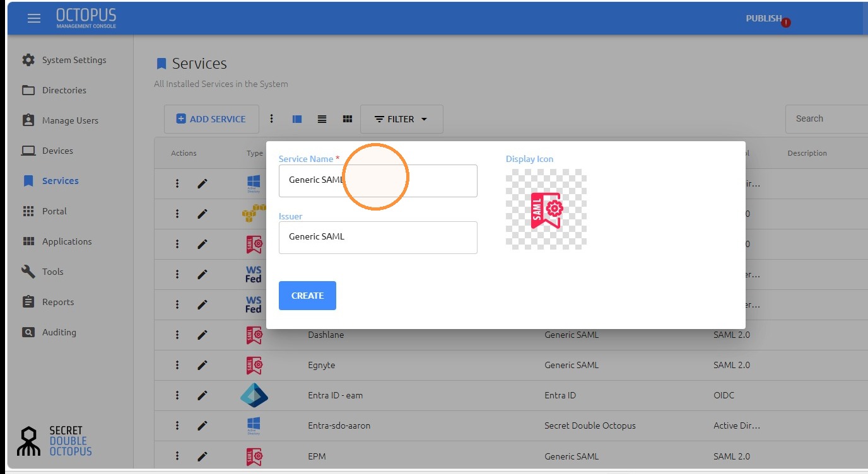This screenshot has width=868, height=474.
Task: Open row actions menu for Entra ID - eam
Action: tap(177, 395)
